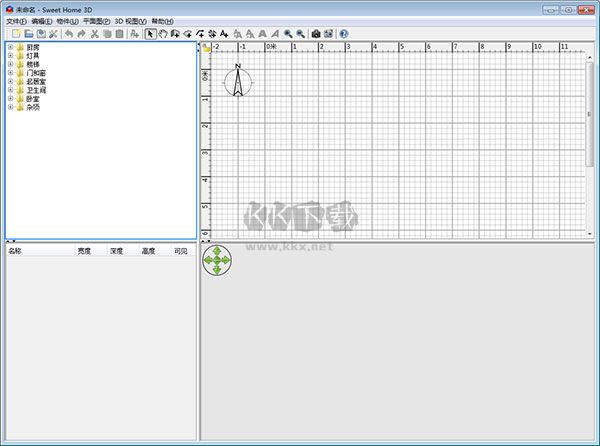Image resolution: width=600 pixels, height=446 pixels.
Task: Open the 3D 视图 menu
Action: point(130,21)
